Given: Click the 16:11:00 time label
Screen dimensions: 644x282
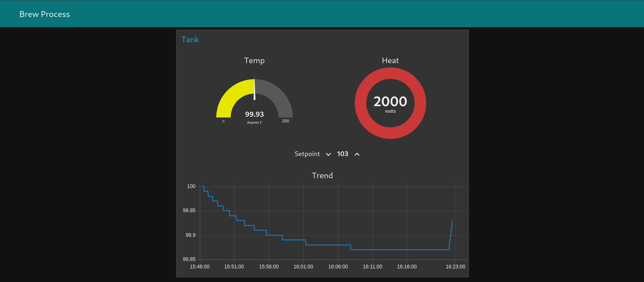Looking at the screenshot, I should [373, 267].
